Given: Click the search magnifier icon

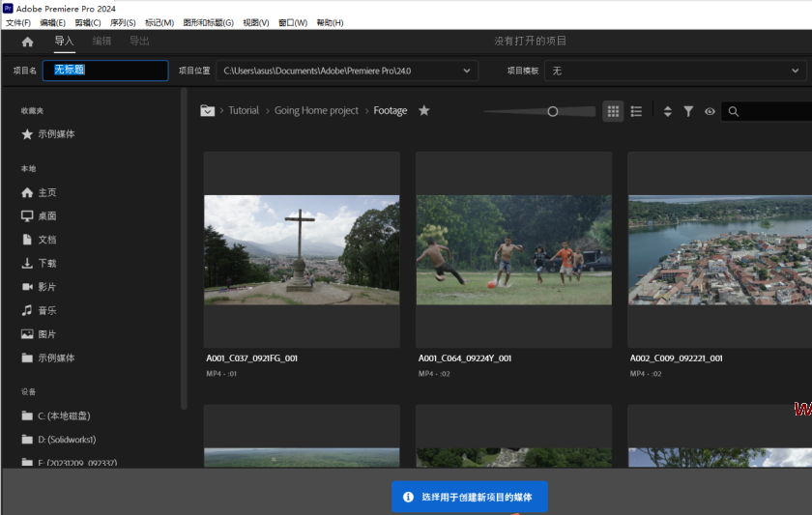Looking at the screenshot, I should pyautogui.click(x=734, y=111).
